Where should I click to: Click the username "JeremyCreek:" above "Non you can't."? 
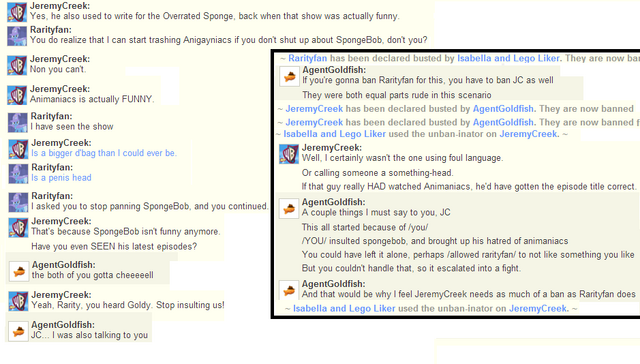coord(60,59)
